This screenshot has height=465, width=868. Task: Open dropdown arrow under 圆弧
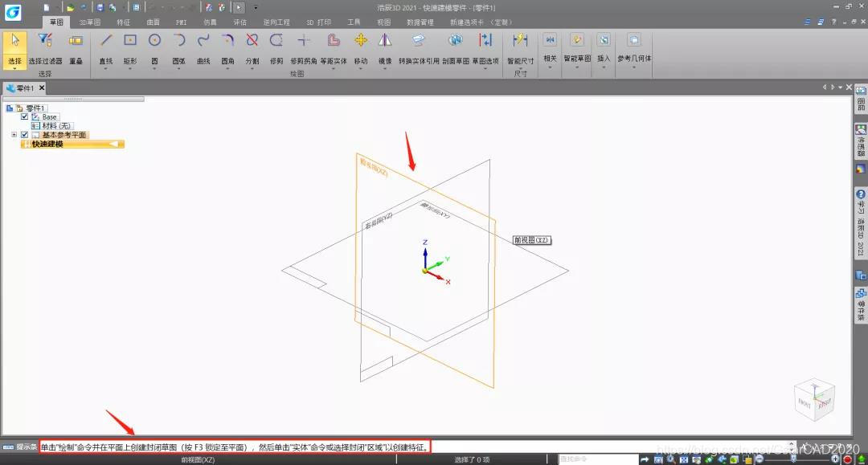click(178, 68)
